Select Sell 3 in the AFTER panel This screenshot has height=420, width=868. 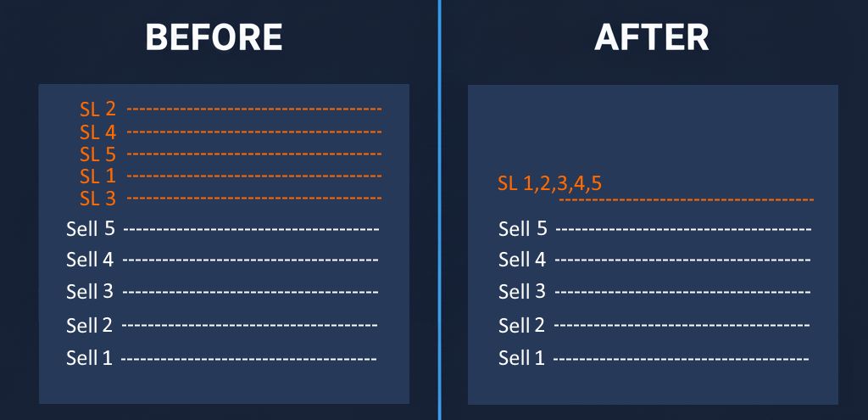(522, 292)
